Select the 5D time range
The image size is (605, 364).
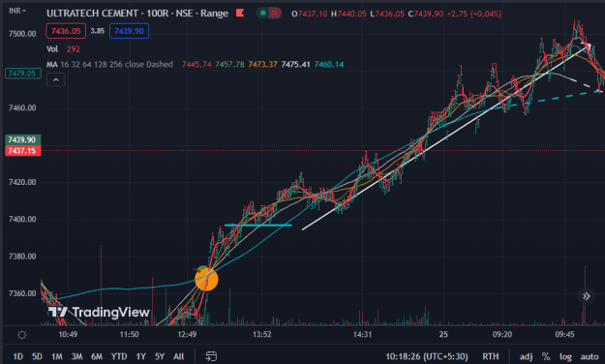pyautogui.click(x=37, y=356)
